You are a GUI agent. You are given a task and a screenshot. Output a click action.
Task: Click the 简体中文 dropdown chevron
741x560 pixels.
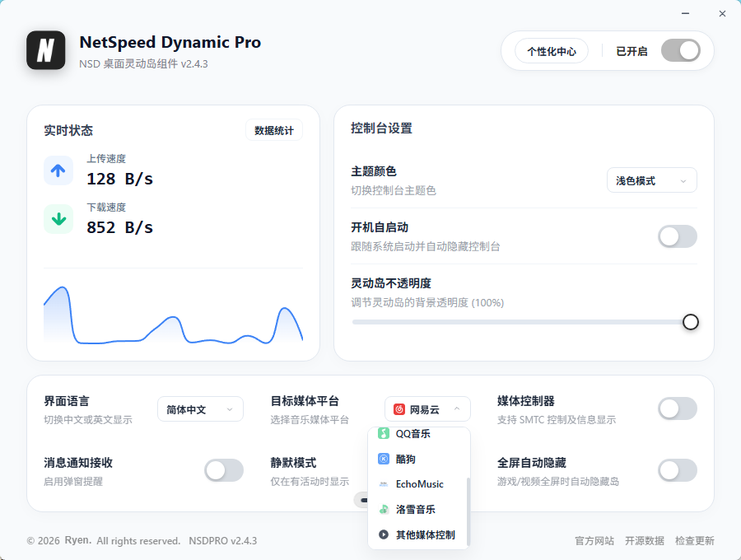click(x=230, y=409)
